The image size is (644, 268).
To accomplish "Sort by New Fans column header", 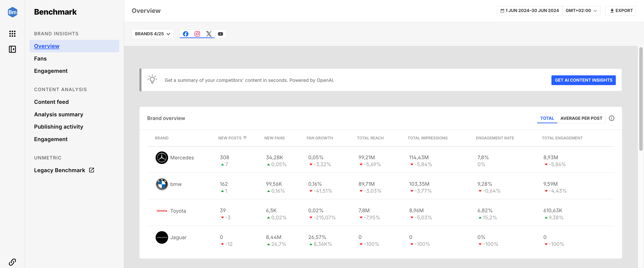I will point(274,138).
